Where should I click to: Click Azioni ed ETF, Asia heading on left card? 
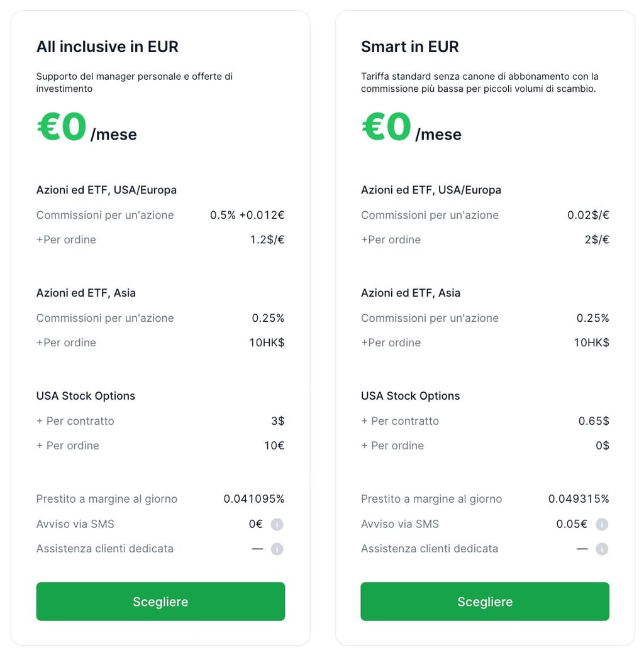click(x=86, y=293)
